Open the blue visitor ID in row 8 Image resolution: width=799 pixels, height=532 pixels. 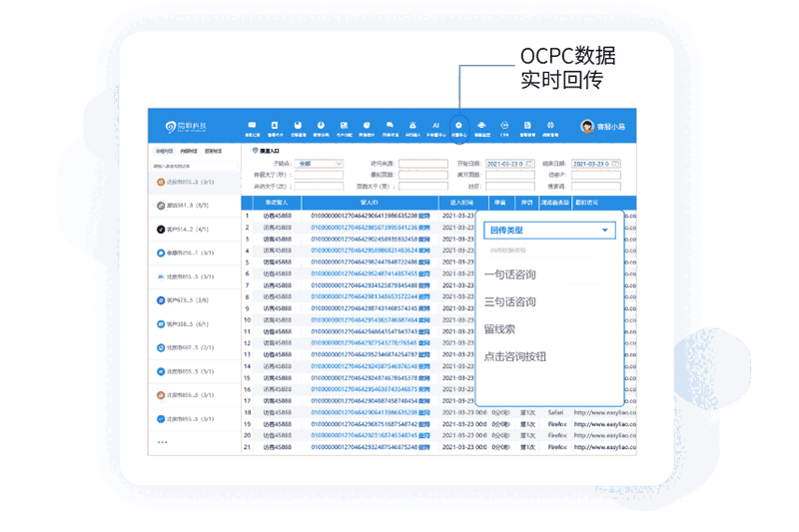[364, 296]
